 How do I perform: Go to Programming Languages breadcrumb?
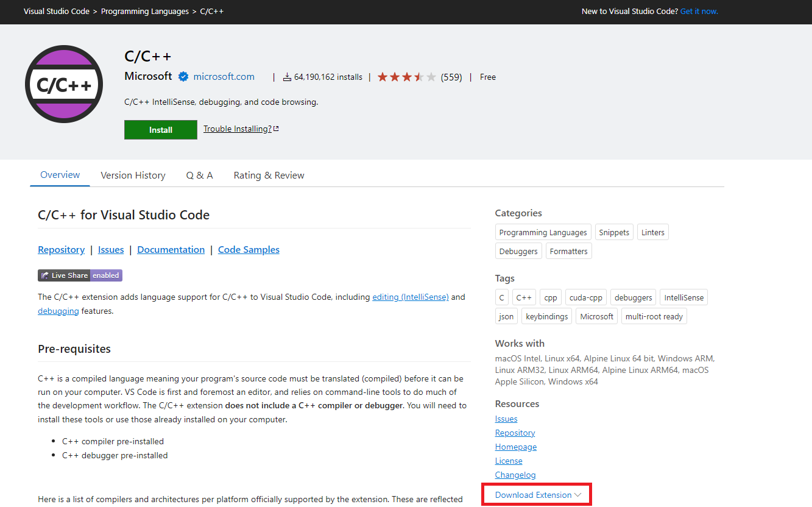click(x=145, y=12)
